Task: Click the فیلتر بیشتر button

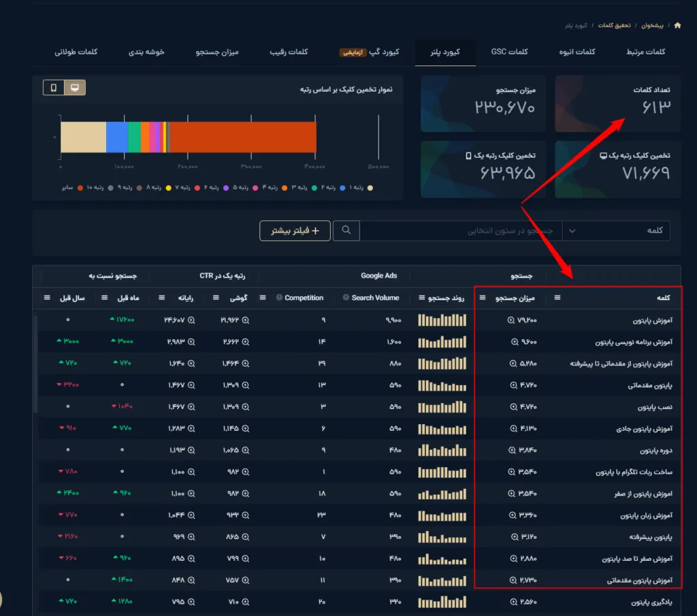Action: tap(295, 231)
